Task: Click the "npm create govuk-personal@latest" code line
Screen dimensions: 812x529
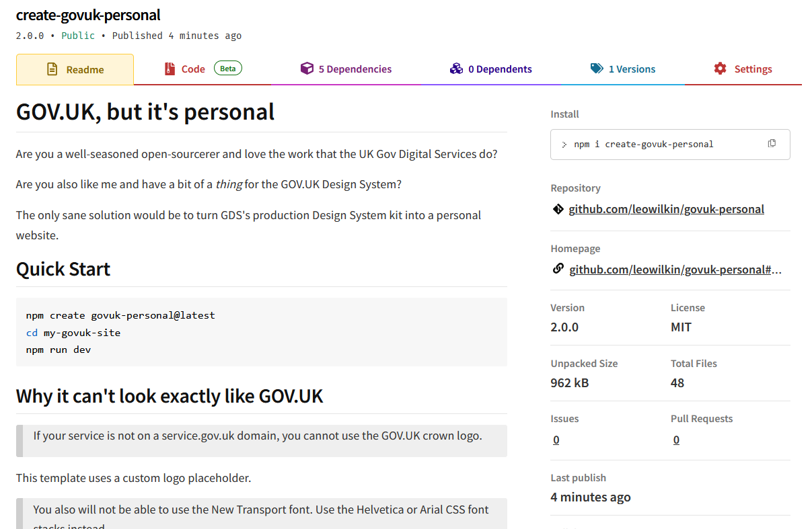Action: click(x=120, y=315)
